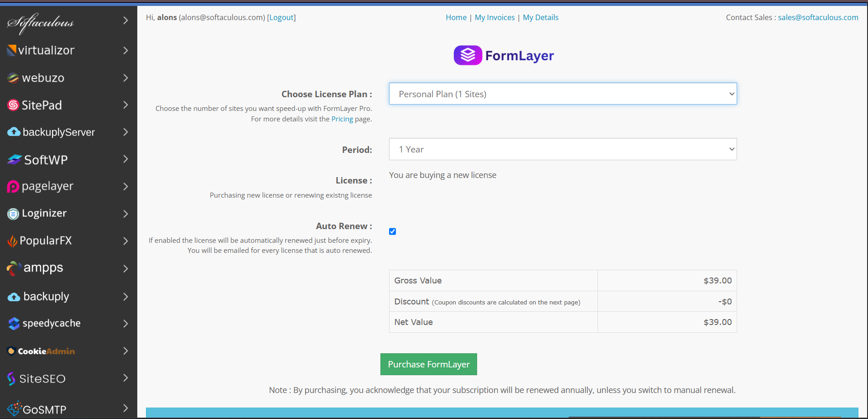Select the pagelayer sidebar logo
This screenshot has width=868, height=419.
(40, 186)
